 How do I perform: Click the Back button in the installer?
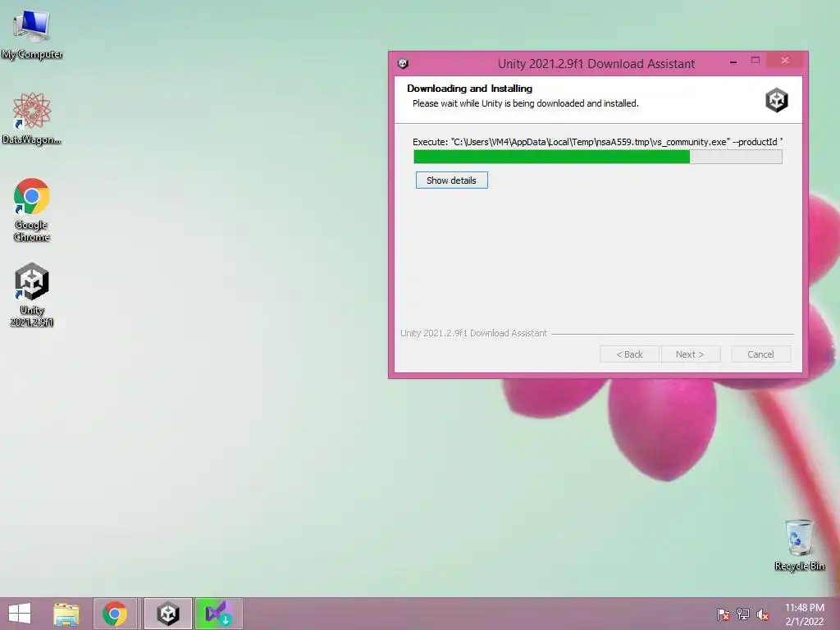coord(629,354)
